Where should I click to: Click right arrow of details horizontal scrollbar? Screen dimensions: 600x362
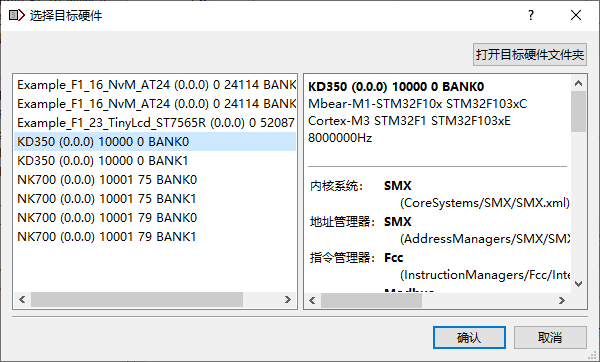pyautogui.click(x=561, y=301)
